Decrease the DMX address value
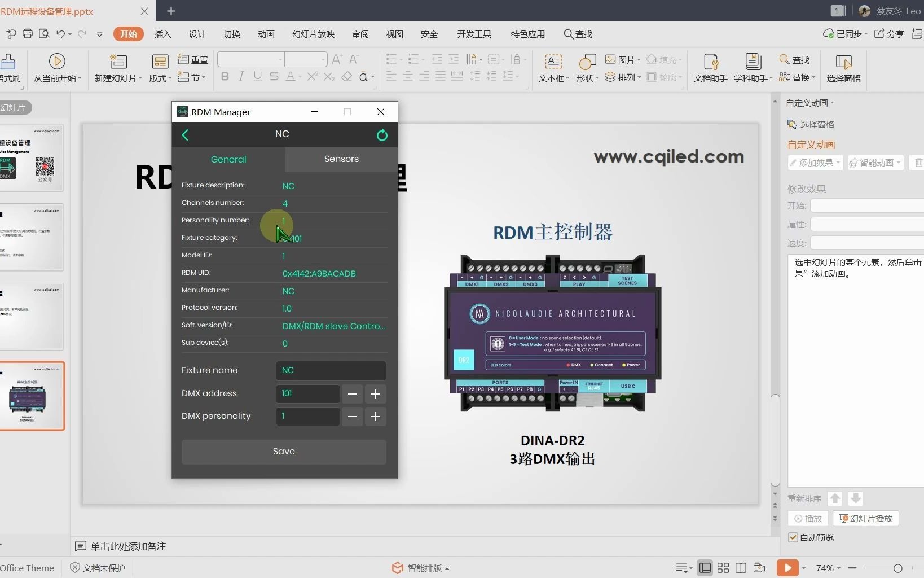 (353, 394)
